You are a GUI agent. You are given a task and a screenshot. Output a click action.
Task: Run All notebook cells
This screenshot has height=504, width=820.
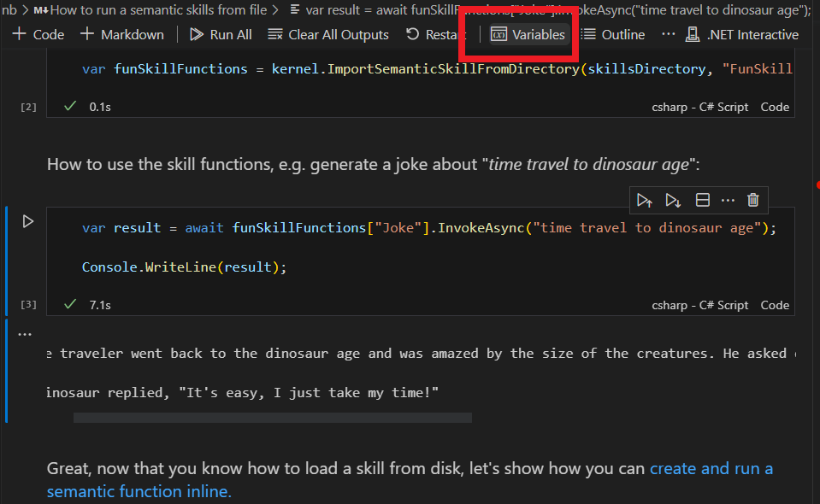point(220,34)
